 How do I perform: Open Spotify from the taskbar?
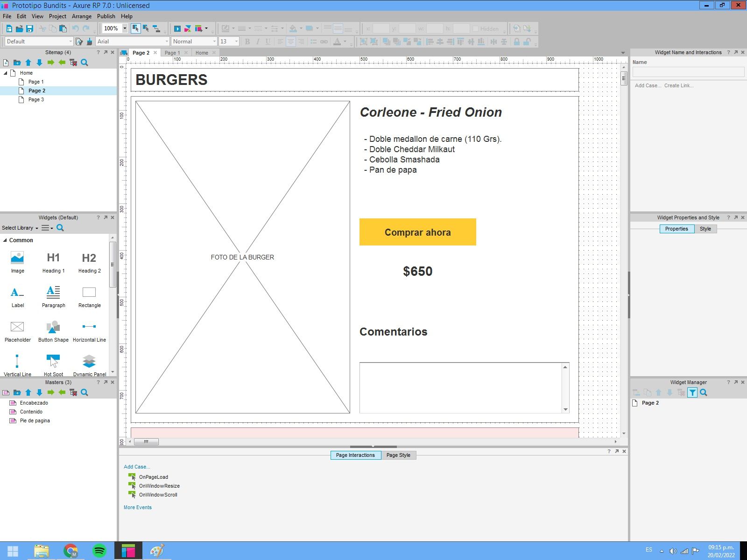[x=99, y=551]
